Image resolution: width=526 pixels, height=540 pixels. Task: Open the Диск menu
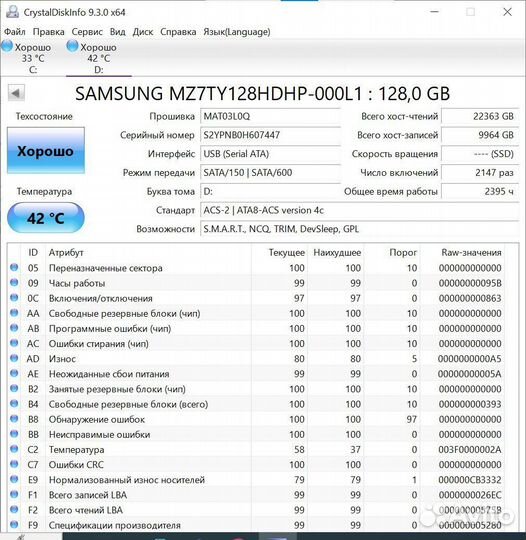pos(143,32)
